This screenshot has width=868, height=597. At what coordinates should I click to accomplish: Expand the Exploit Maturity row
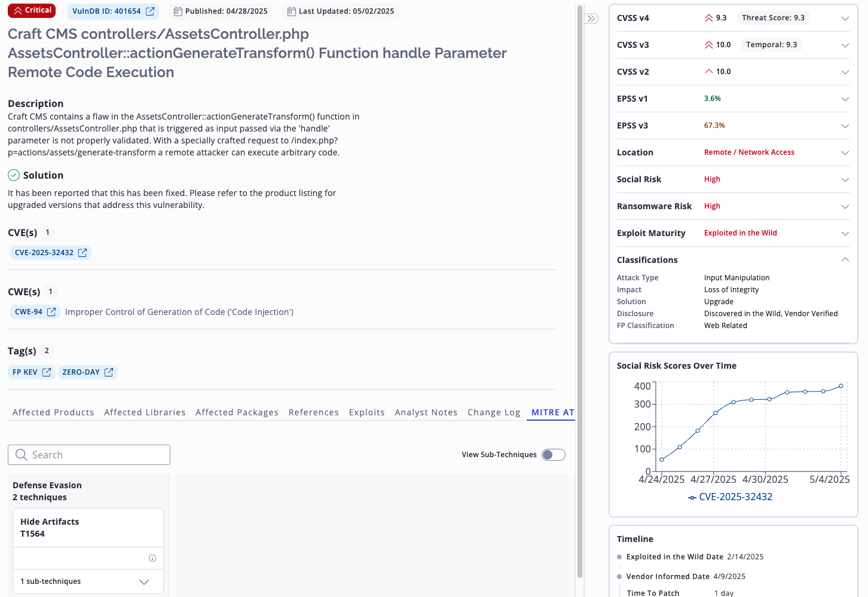[845, 234]
